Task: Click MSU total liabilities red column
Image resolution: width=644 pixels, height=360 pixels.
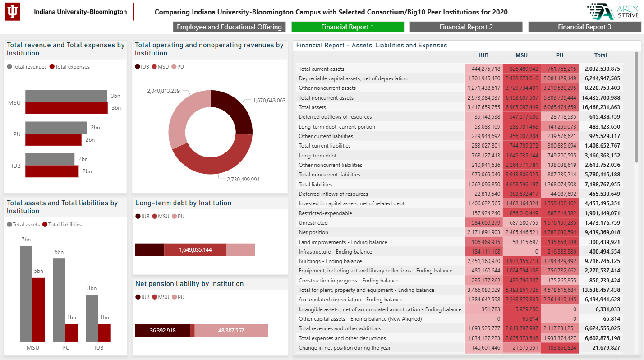Action: [x=39, y=309]
